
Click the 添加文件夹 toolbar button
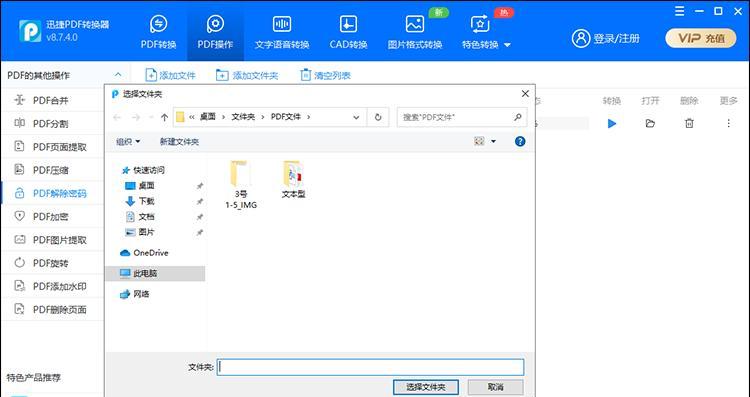[247, 75]
